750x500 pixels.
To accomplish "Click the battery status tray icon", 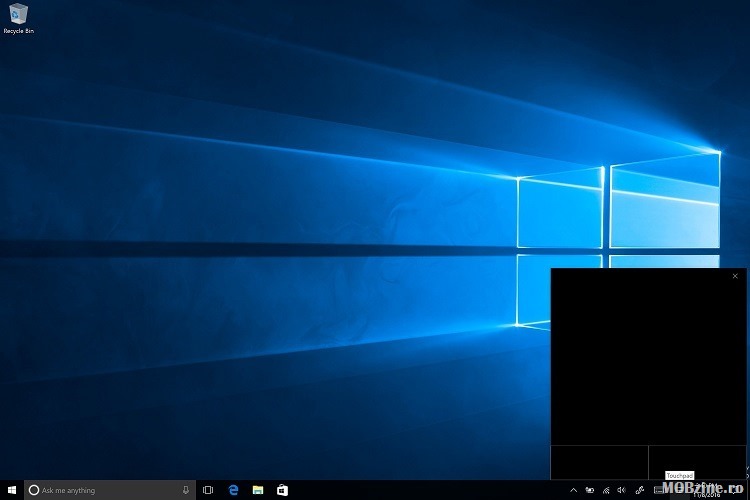I will [x=590, y=490].
